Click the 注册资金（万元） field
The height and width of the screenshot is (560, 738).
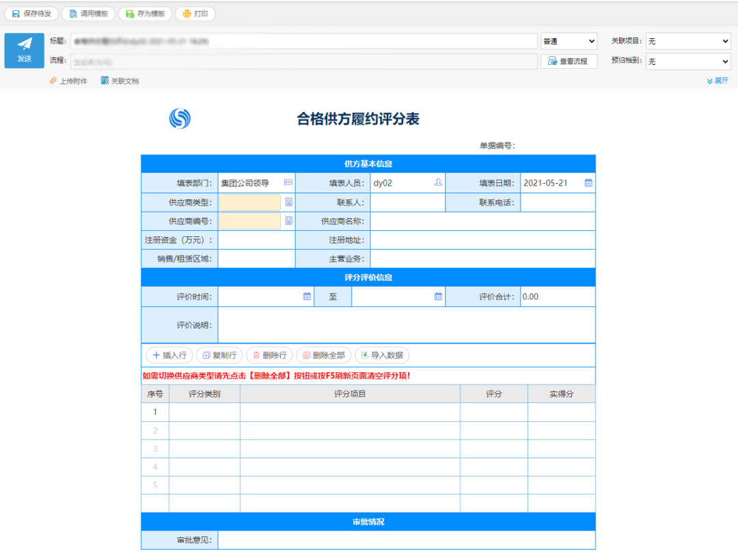point(256,240)
